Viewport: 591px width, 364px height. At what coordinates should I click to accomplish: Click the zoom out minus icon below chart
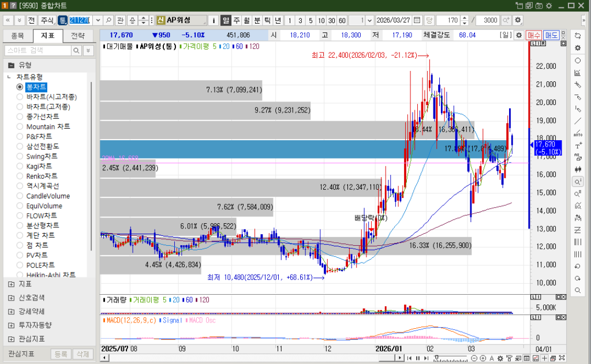(x=473, y=358)
